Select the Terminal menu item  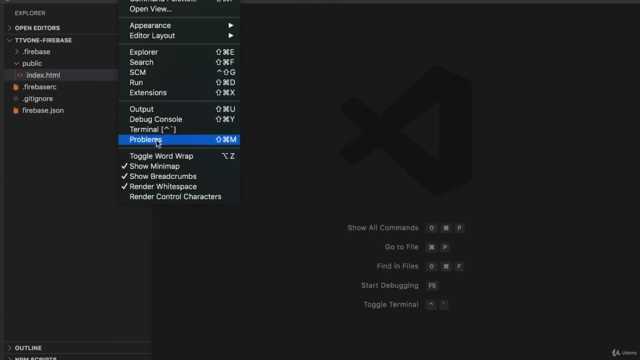click(x=179, y=129)
